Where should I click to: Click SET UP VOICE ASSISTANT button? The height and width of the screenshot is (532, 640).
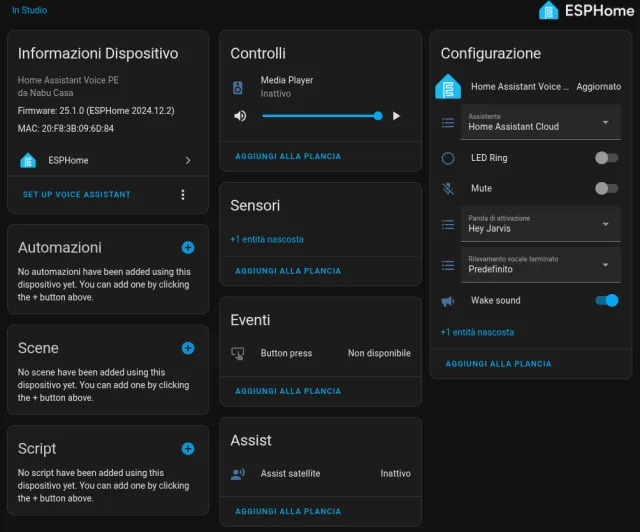(77, 195)
